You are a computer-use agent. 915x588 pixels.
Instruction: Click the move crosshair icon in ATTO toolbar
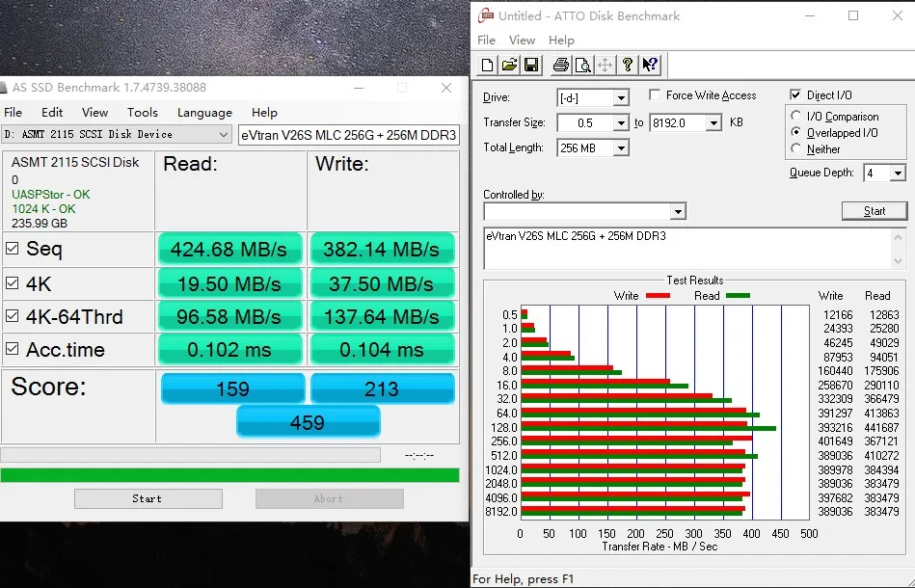click(x=606, y=65)
